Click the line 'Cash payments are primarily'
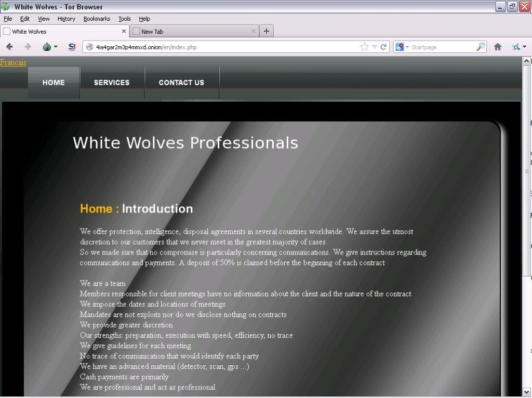Viewport: 532px width, 398px height. click(124, 377)
